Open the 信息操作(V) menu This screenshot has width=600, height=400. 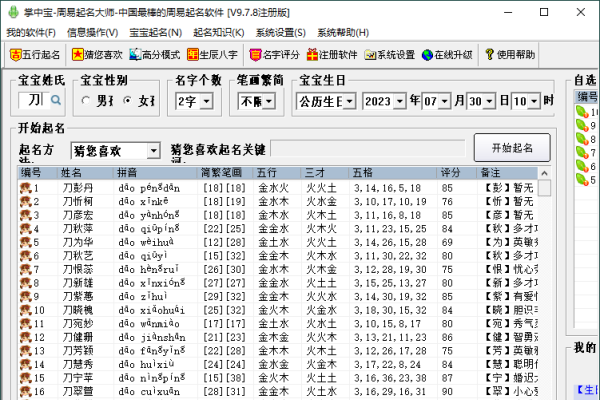[x=93, y=33]
